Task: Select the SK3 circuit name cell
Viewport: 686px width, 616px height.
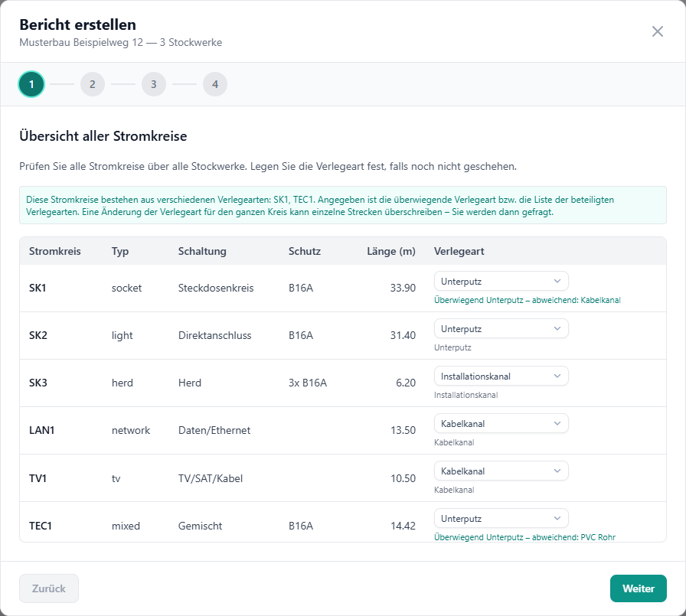Action: tap(38, 383)
